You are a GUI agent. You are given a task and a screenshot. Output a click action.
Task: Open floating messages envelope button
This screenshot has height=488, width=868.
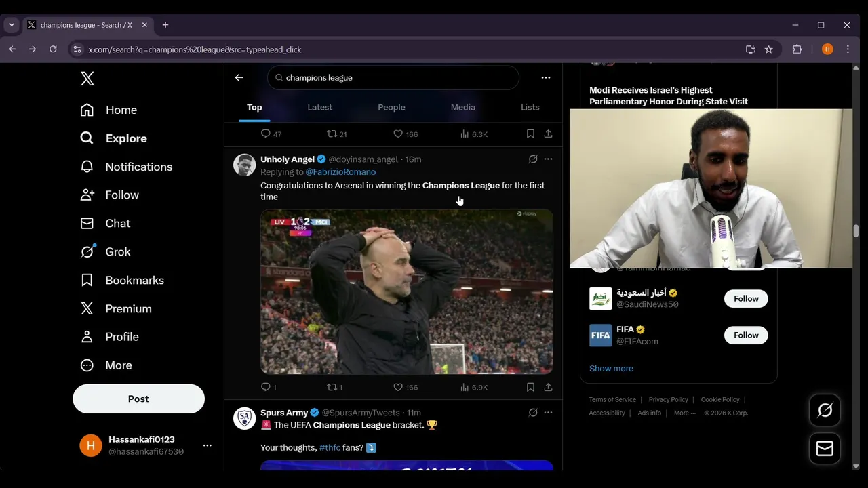[825, 449]
